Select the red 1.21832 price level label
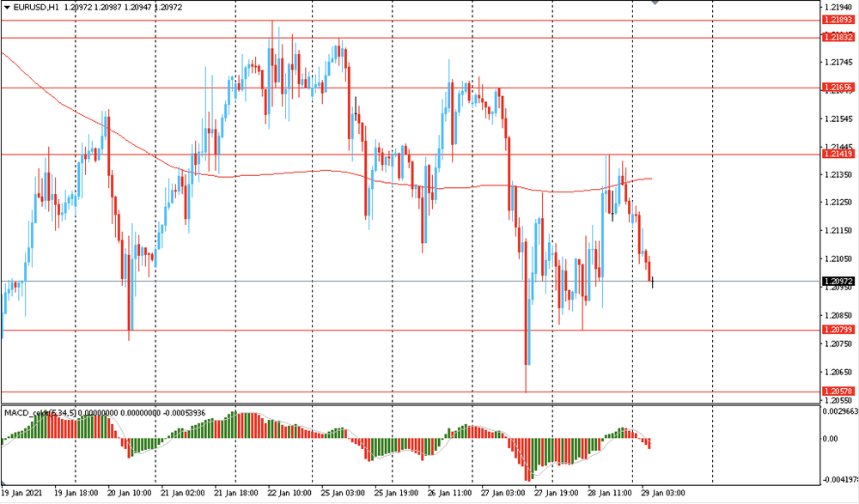The height and width of the screenshot is (504, 859). 838,37
